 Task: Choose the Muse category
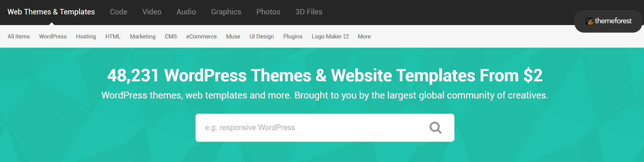[x=233, y=36]
